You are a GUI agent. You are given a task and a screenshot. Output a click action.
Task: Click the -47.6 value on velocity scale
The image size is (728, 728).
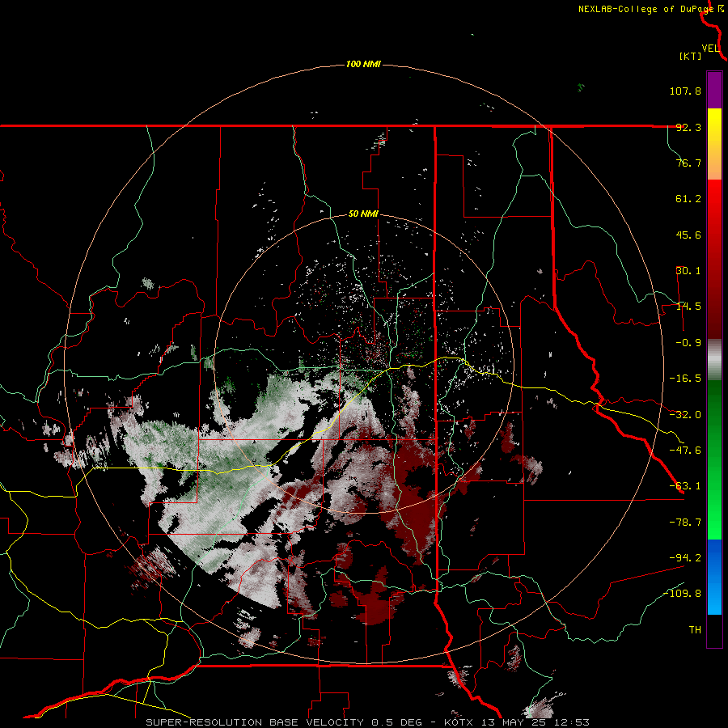[685, 451]
